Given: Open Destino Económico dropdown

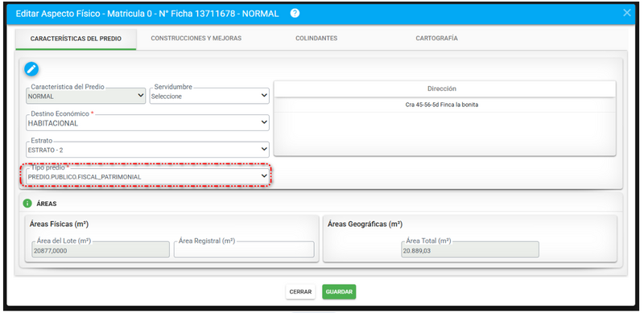Looking at the screenshot, I should pos(147,123).
